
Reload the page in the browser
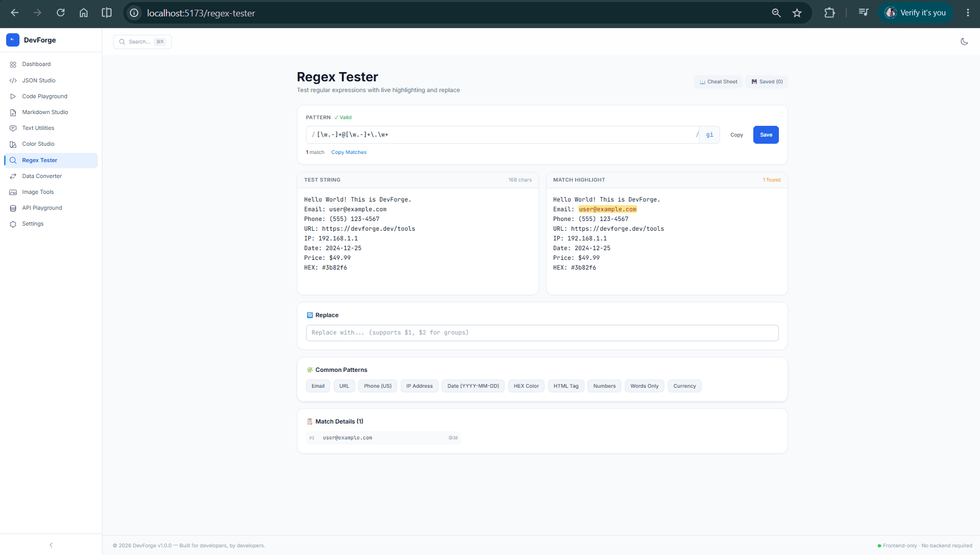tap(60, 13)
